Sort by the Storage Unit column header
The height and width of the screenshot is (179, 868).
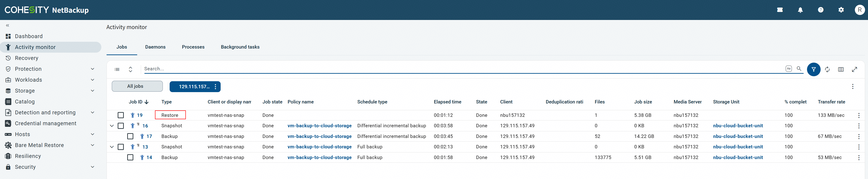[x=726, y=102]
